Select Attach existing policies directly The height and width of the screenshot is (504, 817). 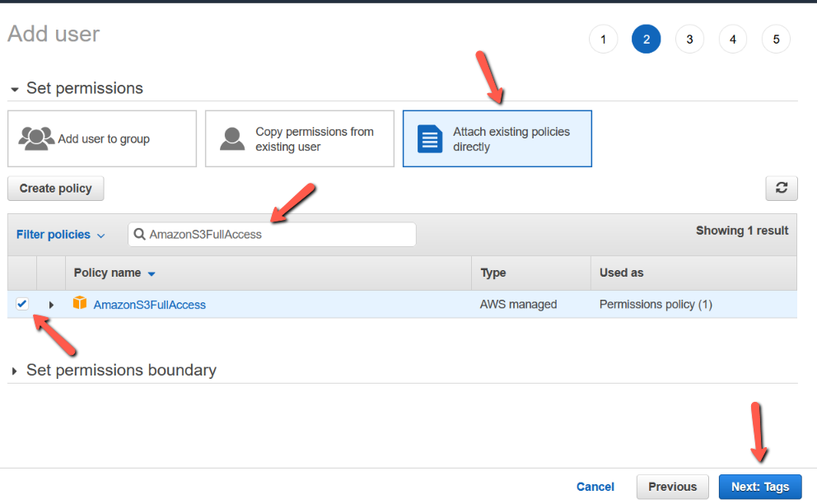pos(497,138)
